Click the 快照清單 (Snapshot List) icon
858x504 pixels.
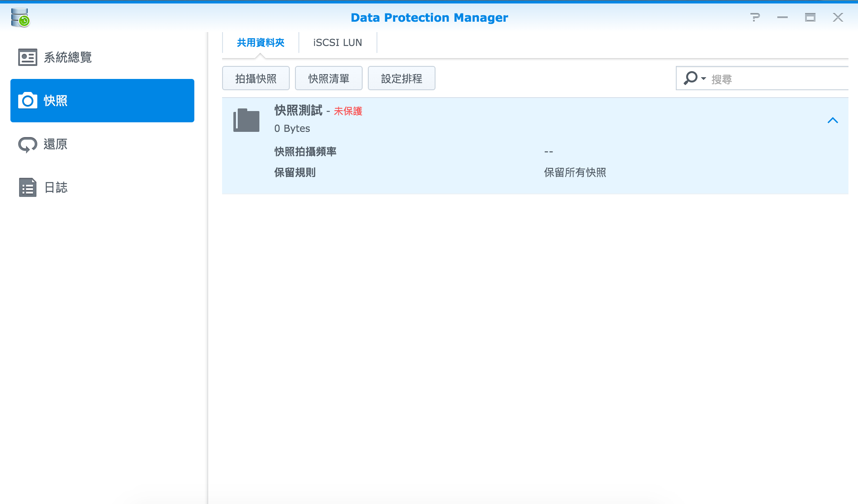click(329, 78)
